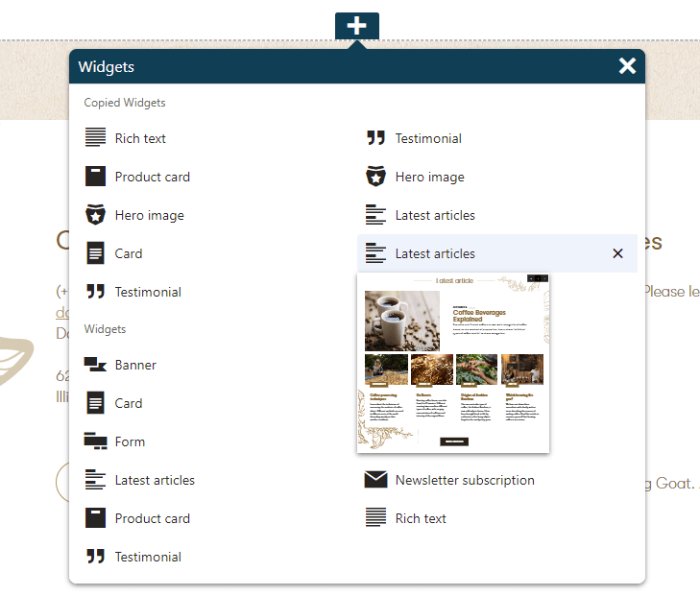Click the first Latest articles icon in the right column
Viewport: 700px width, 596px height.
pos(375,215)
